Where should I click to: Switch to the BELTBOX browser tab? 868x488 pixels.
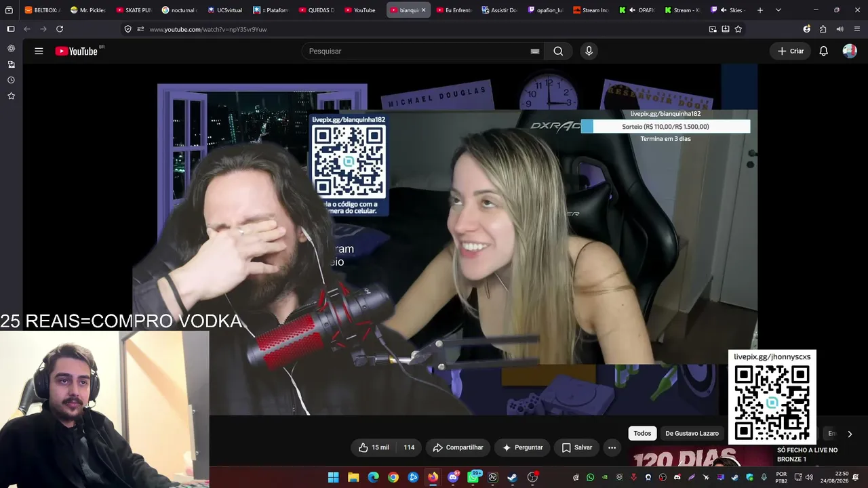tap(42, 10)
